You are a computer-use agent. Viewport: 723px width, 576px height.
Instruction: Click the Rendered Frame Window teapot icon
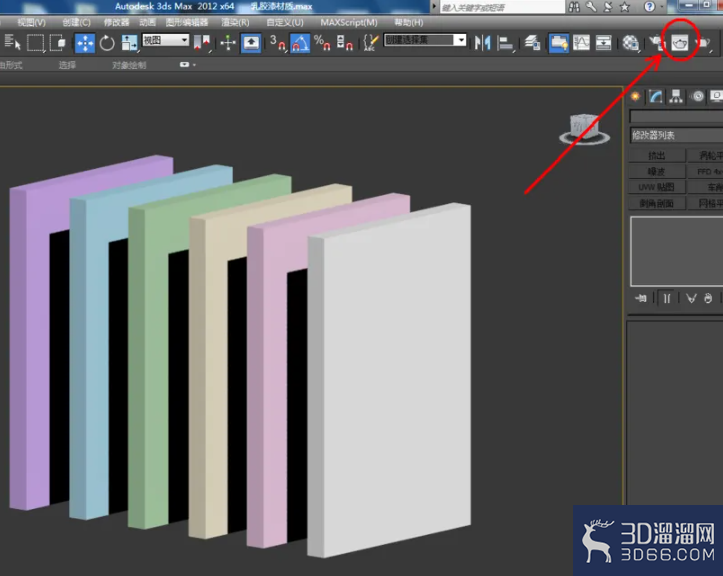pyautogui.click(x=680, y=43)
